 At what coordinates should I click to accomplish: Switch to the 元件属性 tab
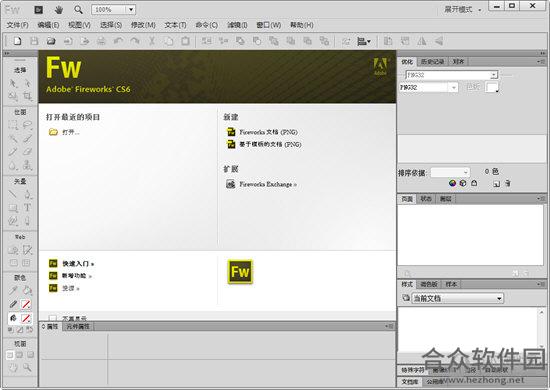(78, 327)
